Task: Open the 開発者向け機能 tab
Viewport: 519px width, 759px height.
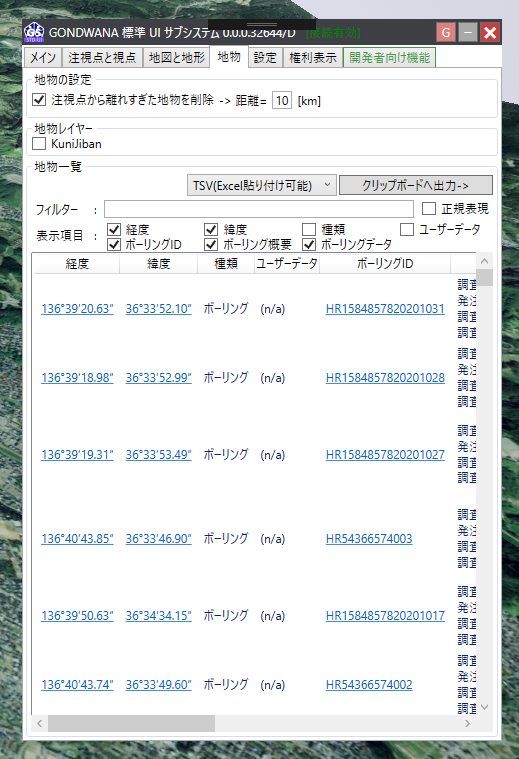Action: [x=389, y=58]
